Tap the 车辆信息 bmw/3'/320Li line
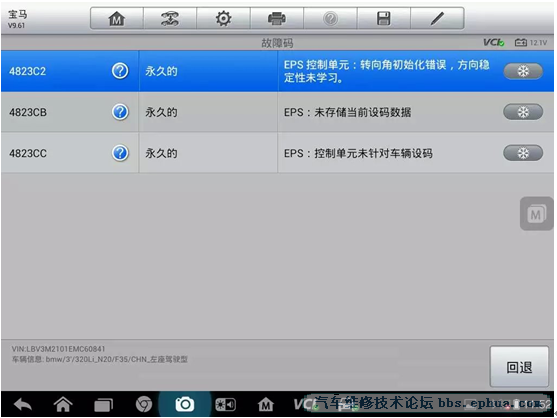This screenshot has width=557, height=418. click(x=100, y=359)
